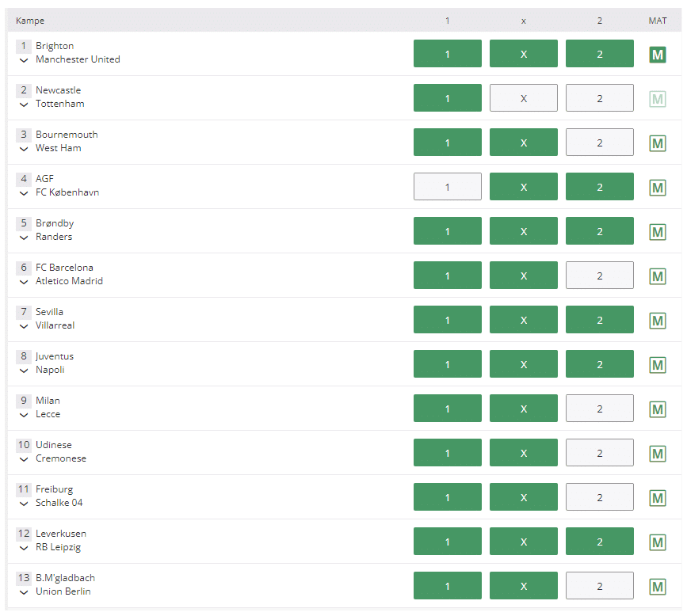Screen dimensions: 687x616
Task: Toggle MAT icon for Bournemouth match
Action: click(657, 143)
